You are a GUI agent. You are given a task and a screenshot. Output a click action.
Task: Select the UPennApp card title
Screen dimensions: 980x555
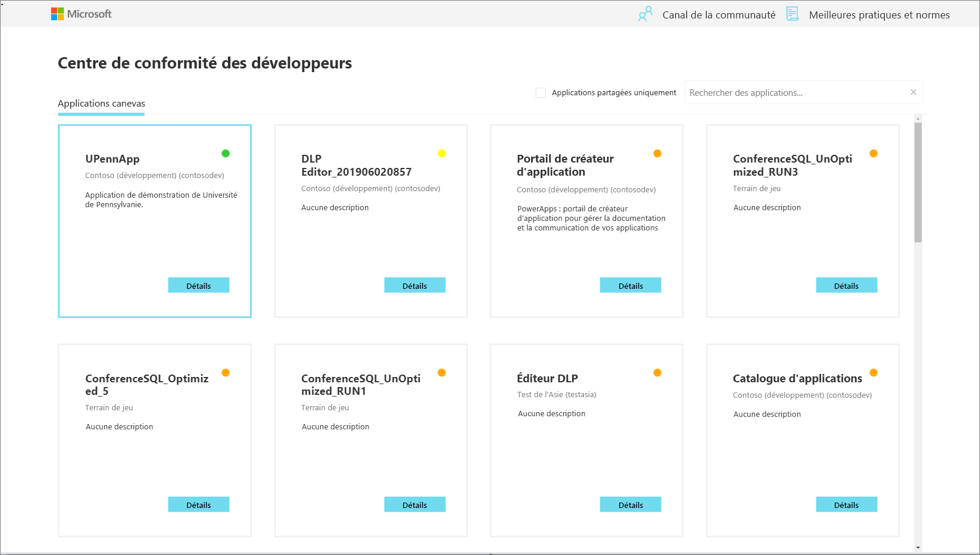click(x=113, y=159)
